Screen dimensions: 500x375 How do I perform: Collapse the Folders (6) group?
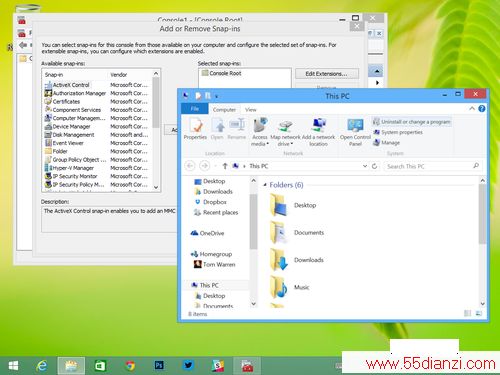click(x=265, y=185)
